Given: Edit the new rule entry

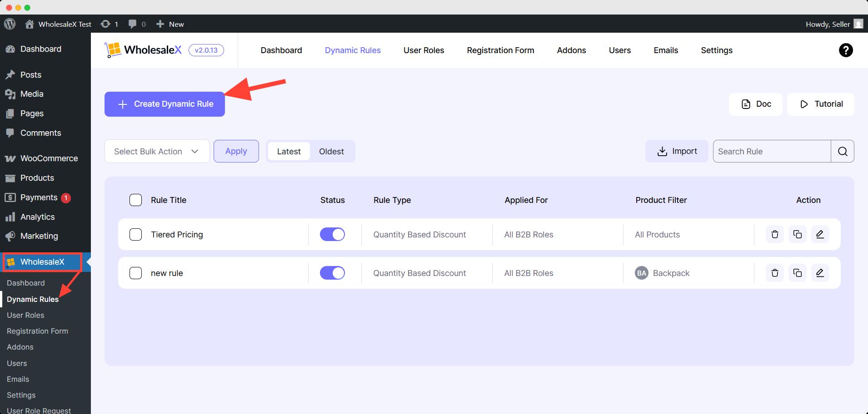Looking at the screenshot, I should coord(820,273).
